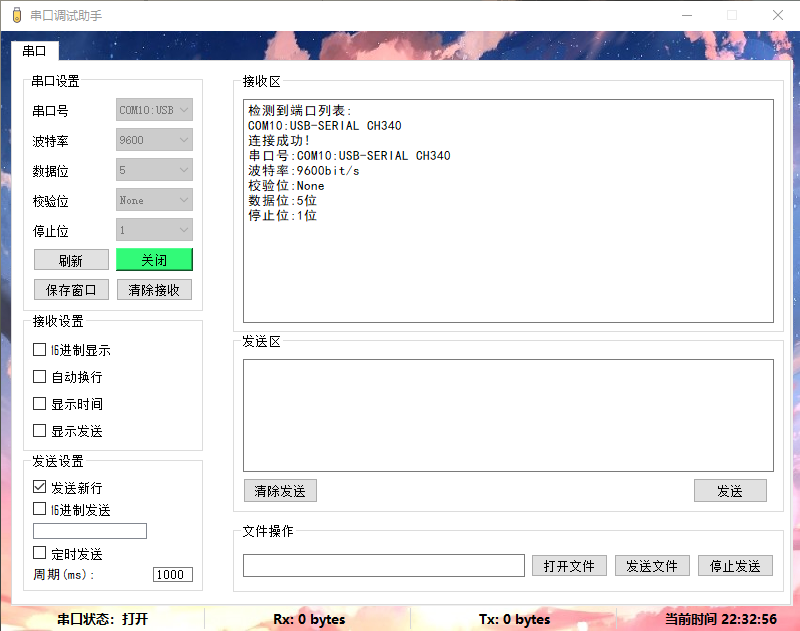Click inside the 接收区 text area
800x631 pixels.
(x=508, y=211)
